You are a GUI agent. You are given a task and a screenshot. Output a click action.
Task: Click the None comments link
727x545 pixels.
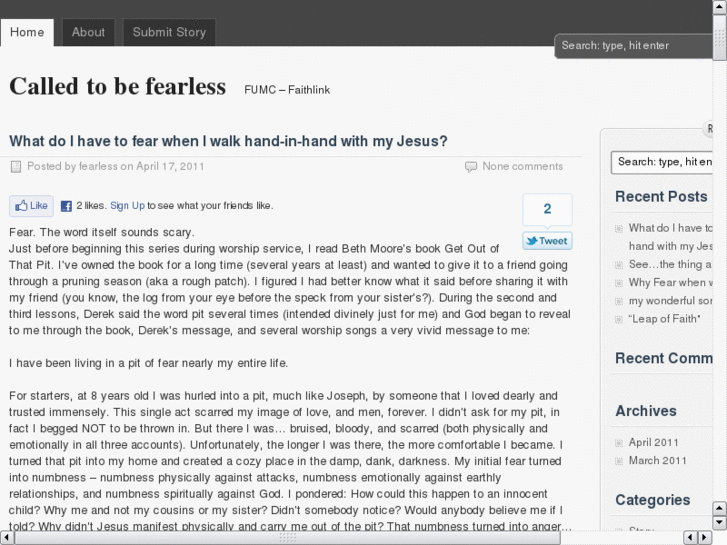click(522, 167)
